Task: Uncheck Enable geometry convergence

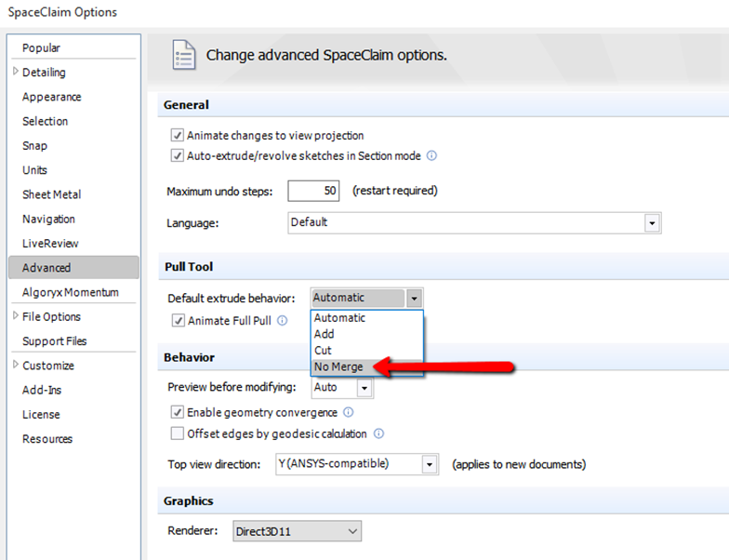Action: pos(178,412)
